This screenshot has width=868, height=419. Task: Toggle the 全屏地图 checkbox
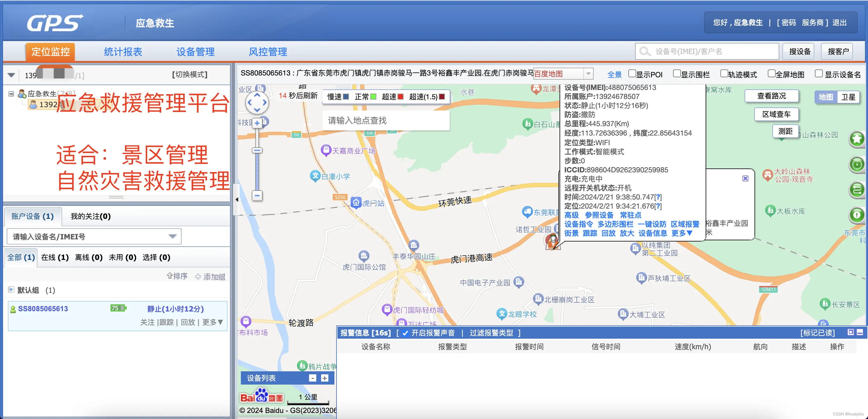point(771,74)
